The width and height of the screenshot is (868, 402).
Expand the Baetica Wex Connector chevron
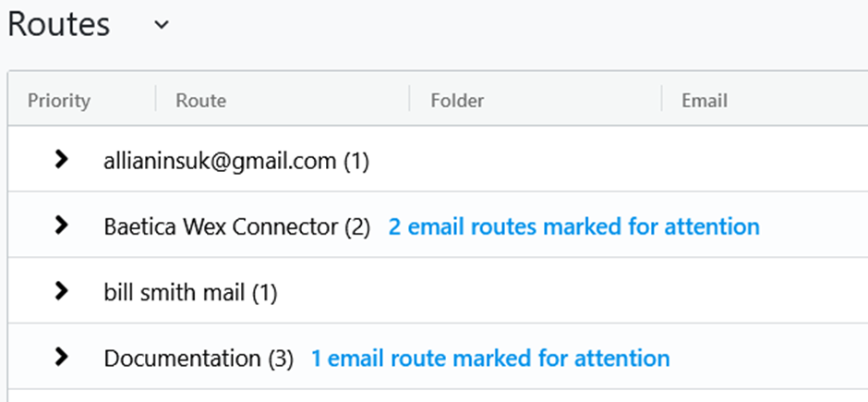click(x=62, y=225)
